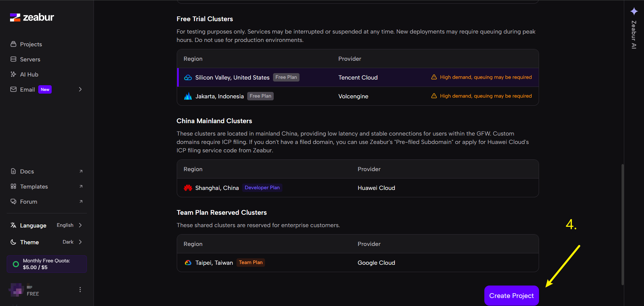
Task: Click the page vertical scrollbar
Action: click(623, 224)
